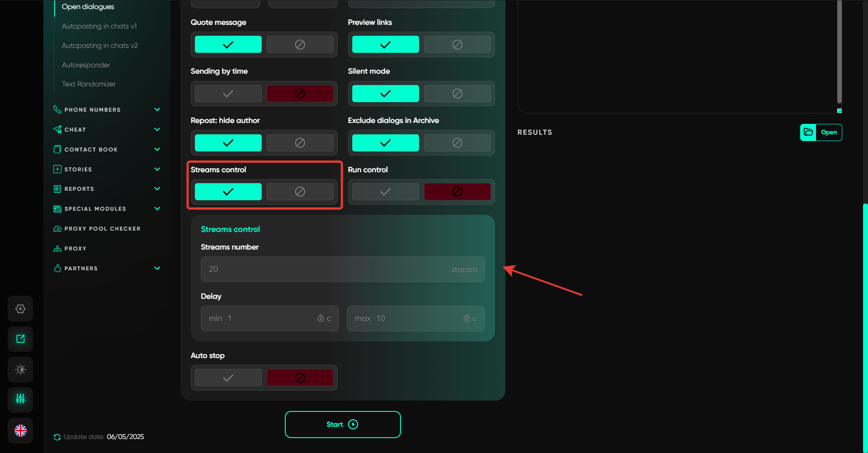The height and width of the screenshot is (453, 868).
Task: Click the refresh icon beside Update date
Action: click(57, 437)
